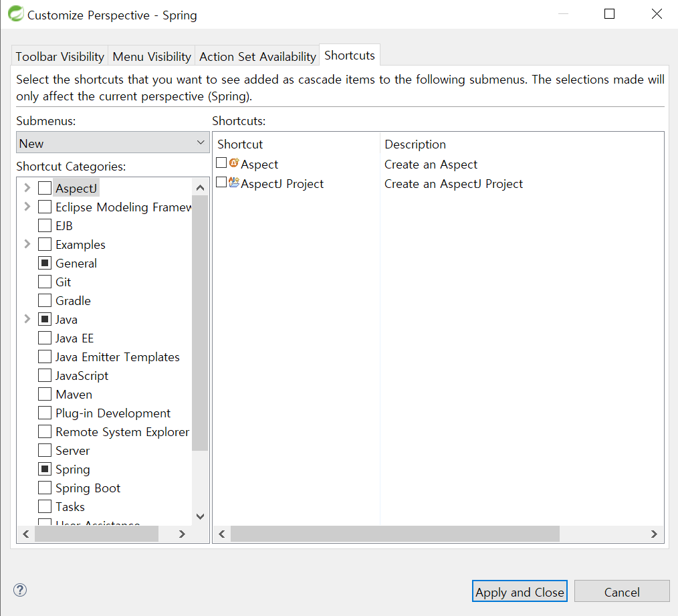The image size is (678, 616).
Task: Click the categories list scroll-up arrow
Action: [200, 187]
